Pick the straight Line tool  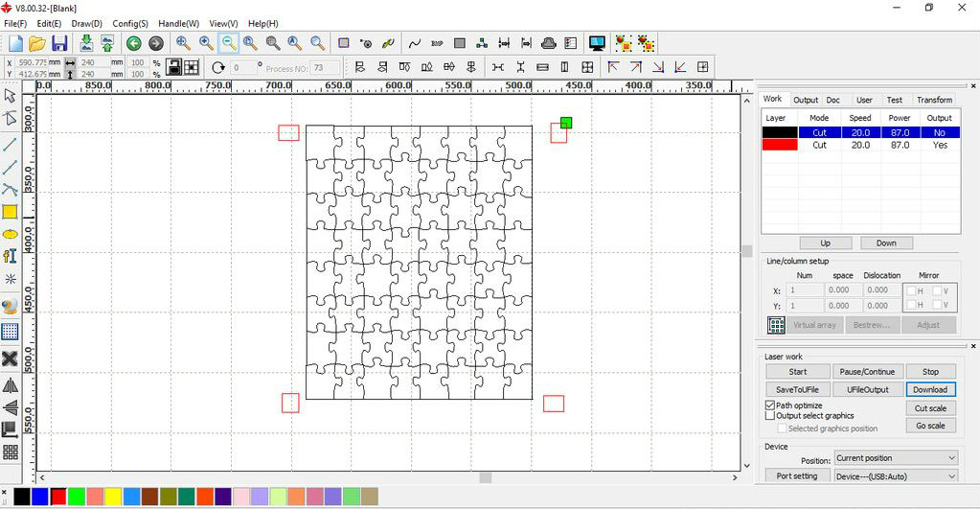10,144
